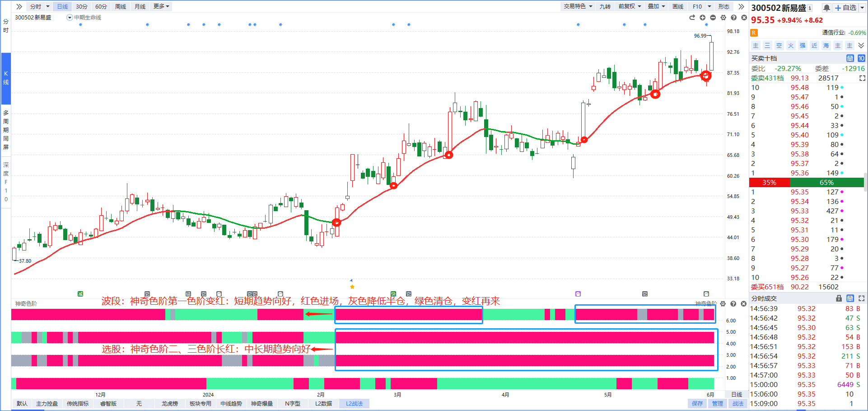Click the 海 tag icon

(x=826, y=46)
